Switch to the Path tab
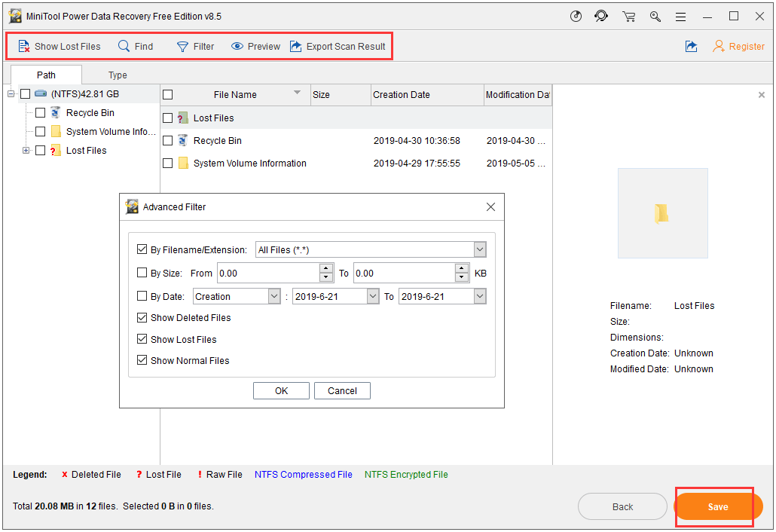Image resolution: width=776 pixels, height=532 pixels. [46, 75]
